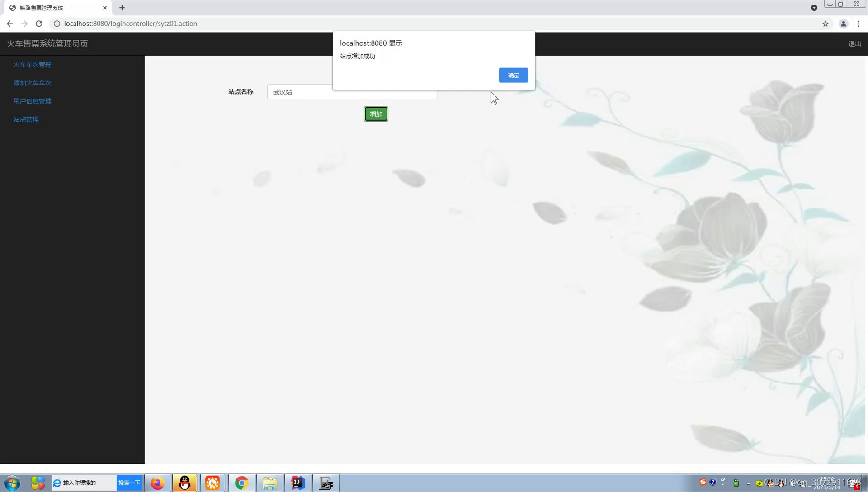Open the Chrome three-dot menu
Screen dimensions: 868x492
tap(858, 24)
